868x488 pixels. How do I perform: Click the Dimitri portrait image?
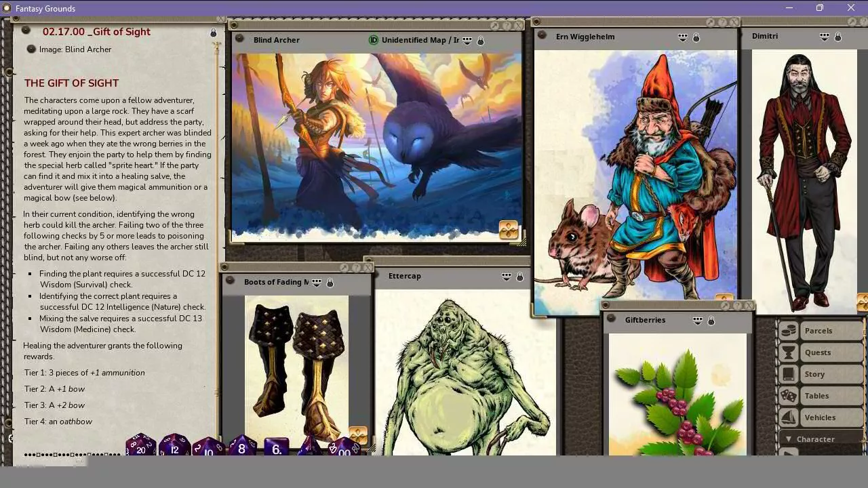[x=804, y=181]
